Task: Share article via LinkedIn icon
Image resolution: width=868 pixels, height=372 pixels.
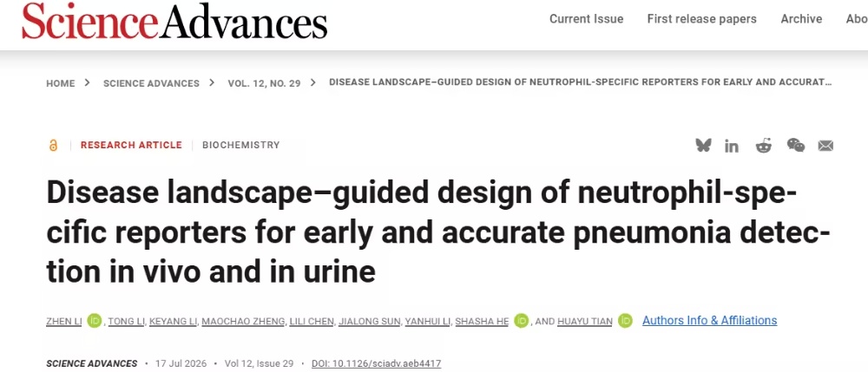Action: pyautogui.click(x=731, y=146)
